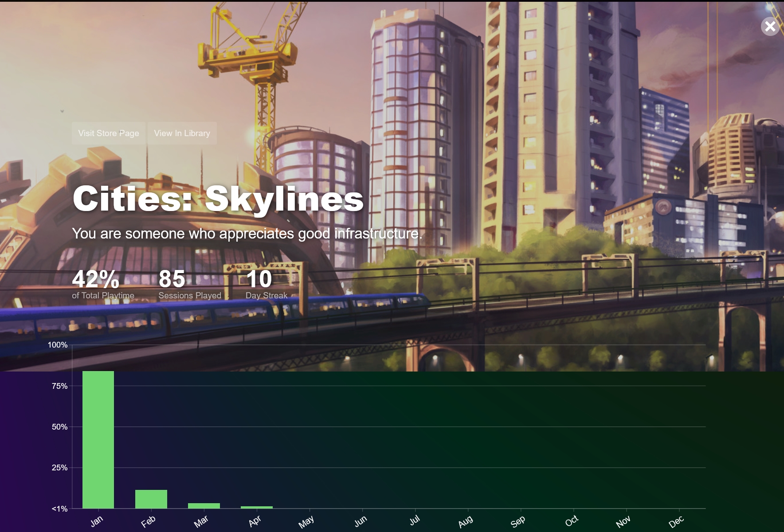Click the small April playtime bar
Viewport: 784px width, 532px height.
[x=257, y=507]
